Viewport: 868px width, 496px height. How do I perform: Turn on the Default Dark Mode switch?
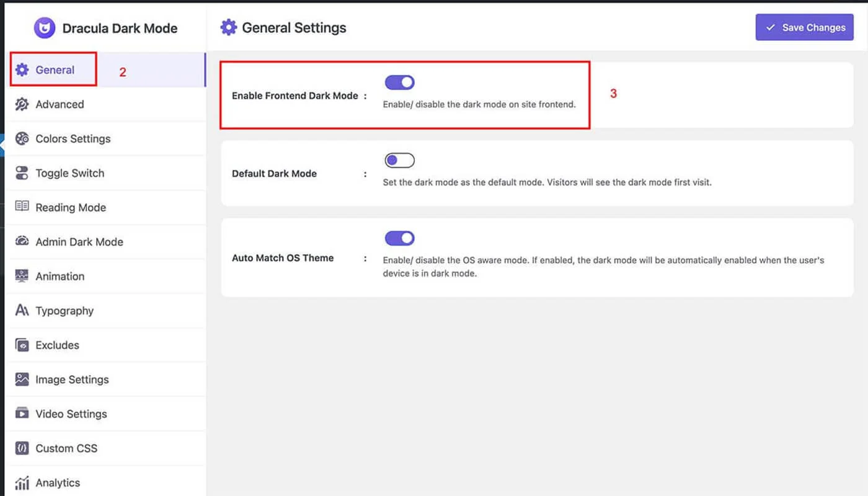click(x=399, y=161)
